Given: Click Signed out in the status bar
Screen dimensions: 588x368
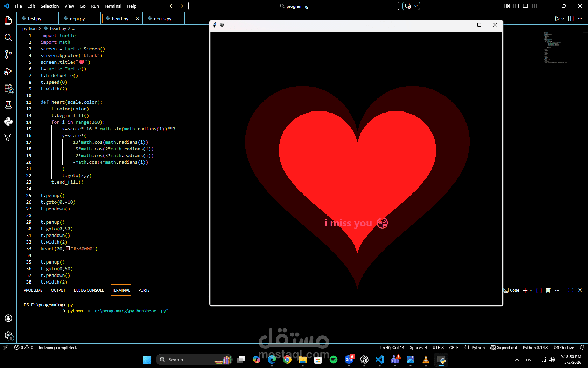Looking at the screenshot, I should (x=504, y=348).
